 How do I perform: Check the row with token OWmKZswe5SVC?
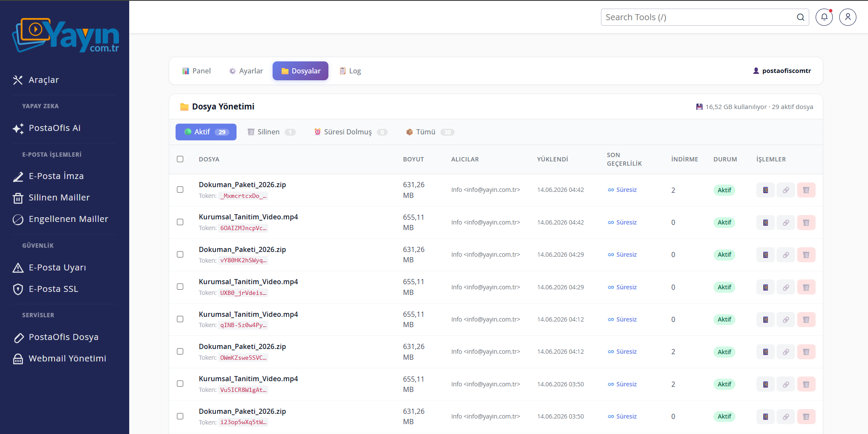point(180,352)
